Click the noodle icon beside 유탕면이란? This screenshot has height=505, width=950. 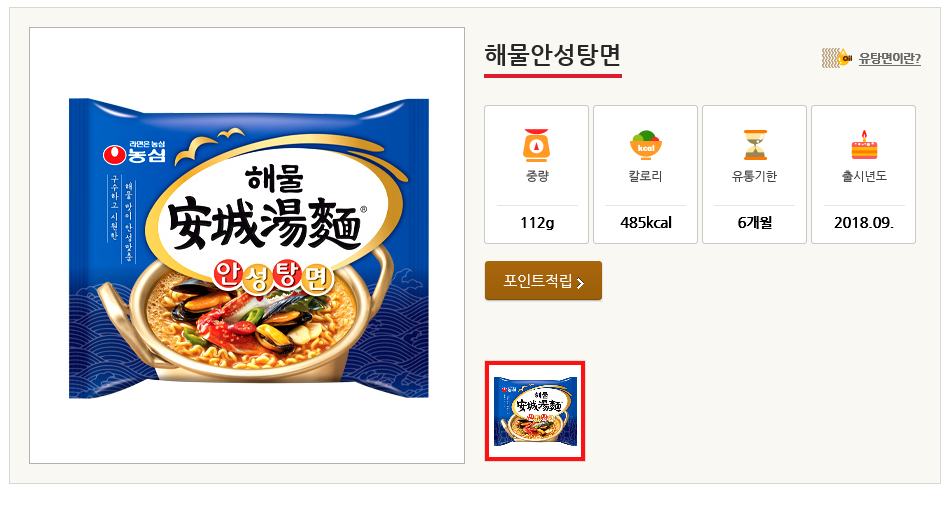pyautogui.click(x=835, y=58)
